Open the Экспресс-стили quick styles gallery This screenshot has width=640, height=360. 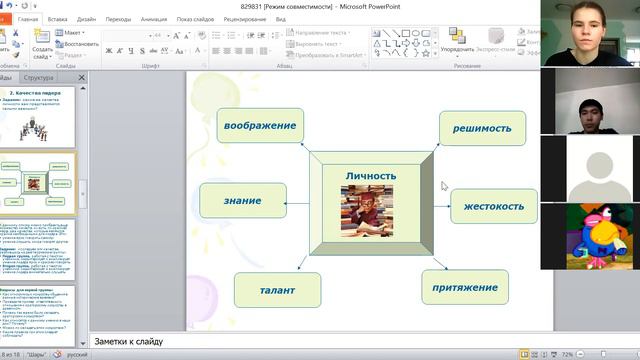pos(496,41)
